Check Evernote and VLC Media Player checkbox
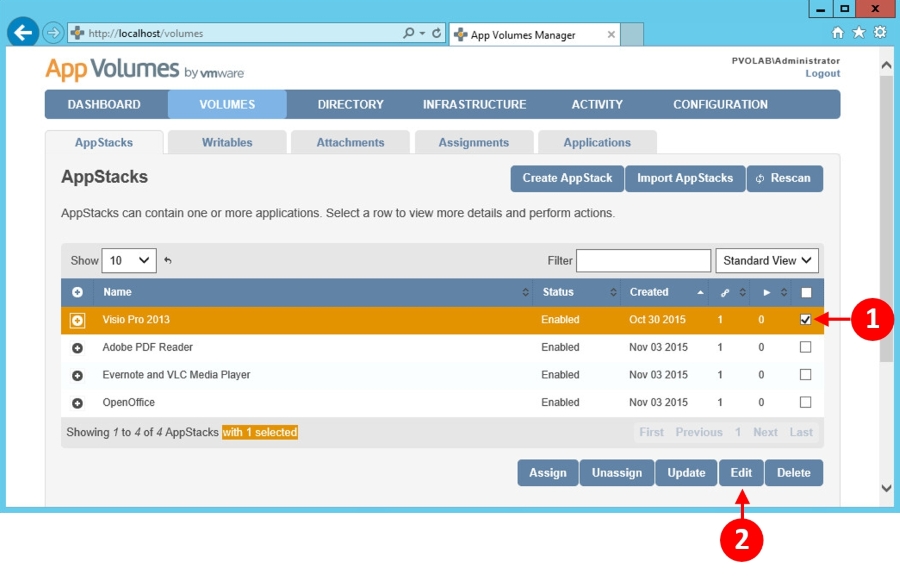The image size is (900, 576). click(805, 375)
